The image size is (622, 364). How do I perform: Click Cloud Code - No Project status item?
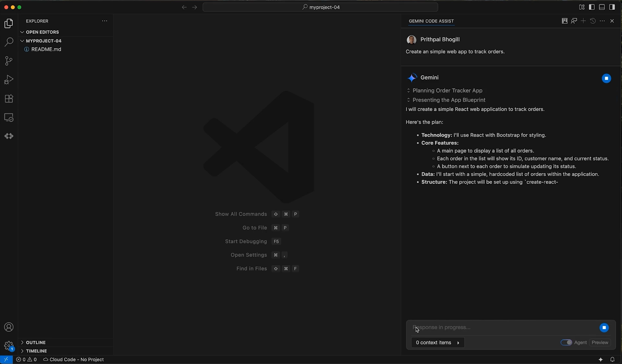(x=73, y=359)
